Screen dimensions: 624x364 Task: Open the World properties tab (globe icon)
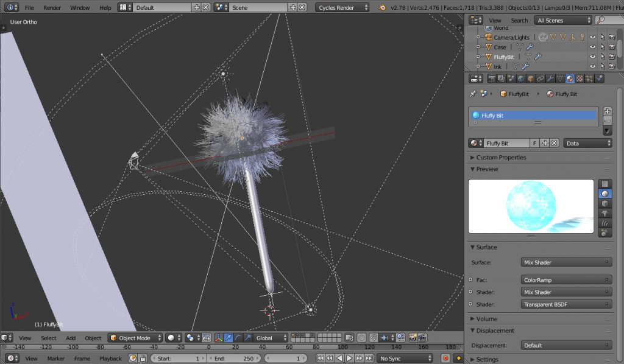[520, 78]
